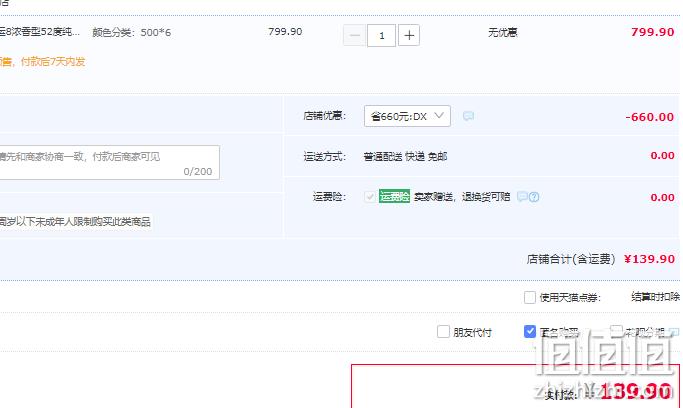Tick the 朋友代付 checkbox

coord(443,332)
